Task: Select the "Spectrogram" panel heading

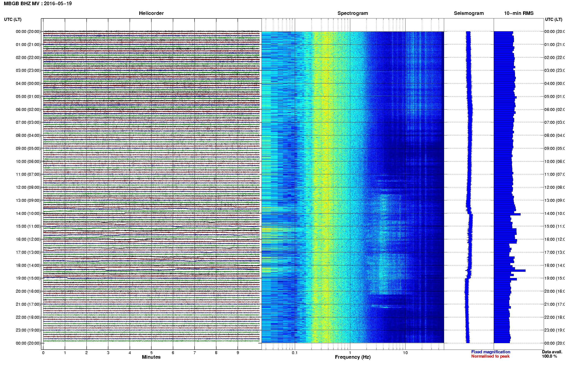Action: coord(353,13)
